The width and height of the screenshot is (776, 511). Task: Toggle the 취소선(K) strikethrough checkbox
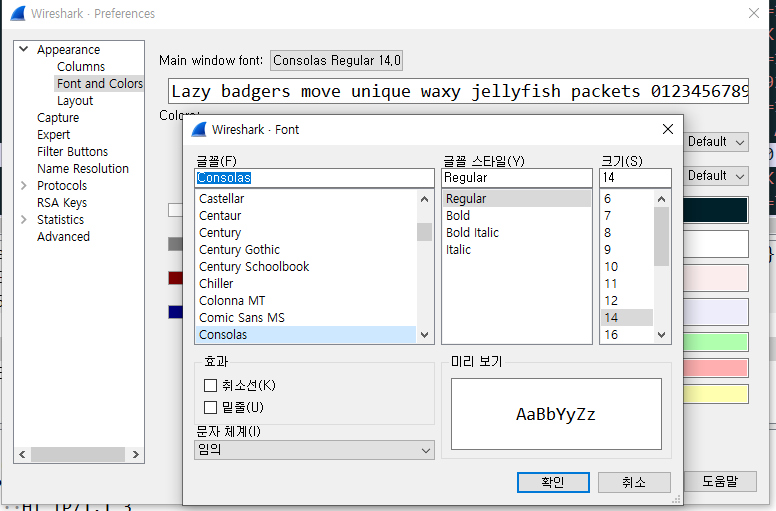click(x=210, y=385)
